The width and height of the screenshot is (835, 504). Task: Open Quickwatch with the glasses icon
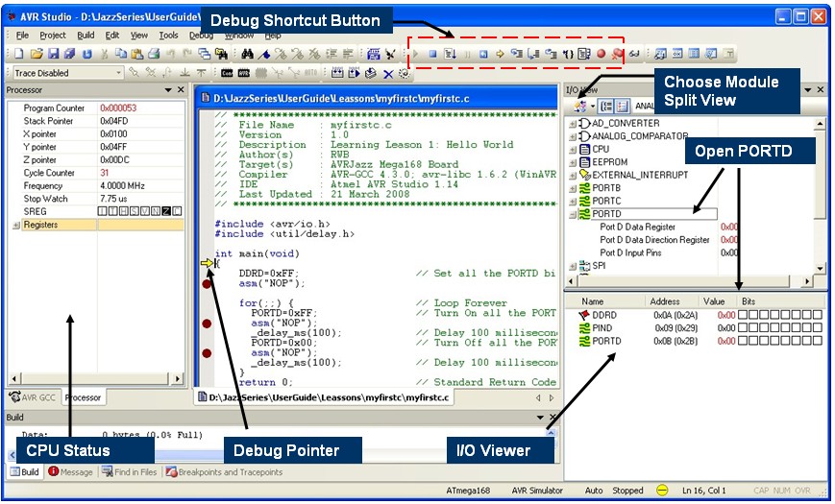pyautogui.click(x=634, y=54)
